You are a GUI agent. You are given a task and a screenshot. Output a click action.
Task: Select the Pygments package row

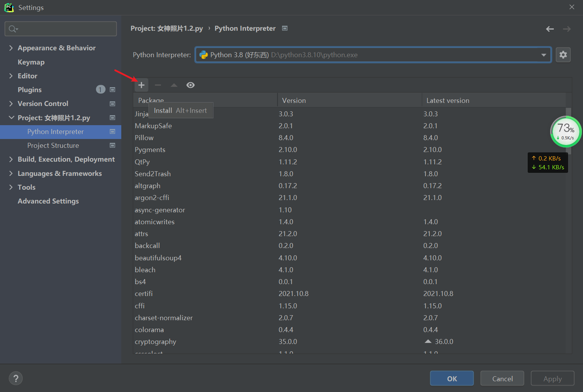pos(349,150)
